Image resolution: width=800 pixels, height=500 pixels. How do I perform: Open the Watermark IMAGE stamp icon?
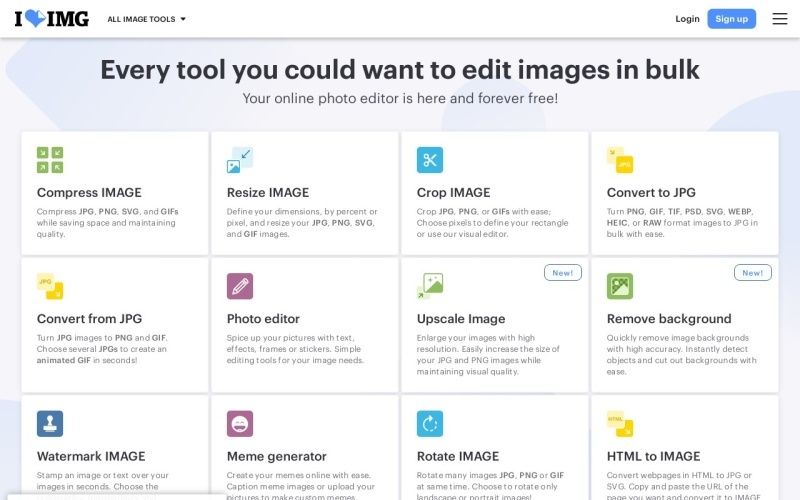(50, 424)
